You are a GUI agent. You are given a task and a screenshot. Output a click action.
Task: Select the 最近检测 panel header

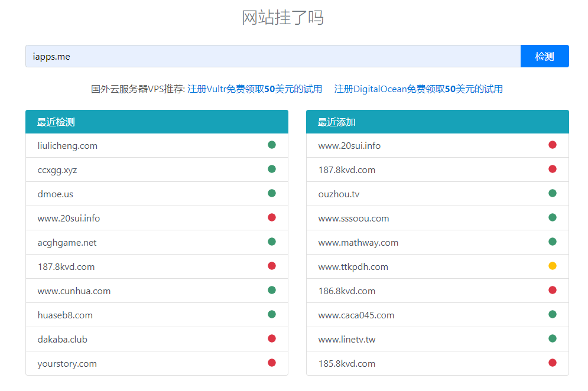click(157, 122)
